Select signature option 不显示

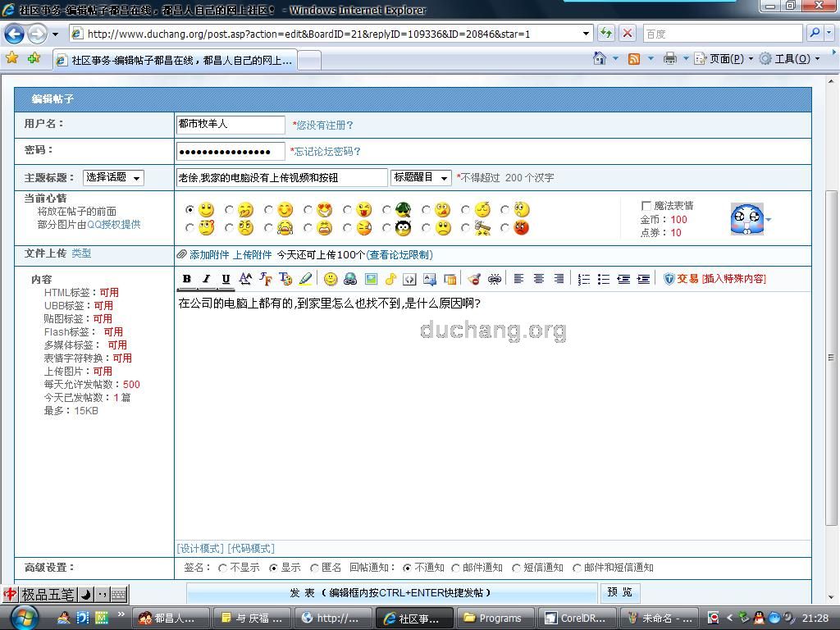tap(223, 568)
